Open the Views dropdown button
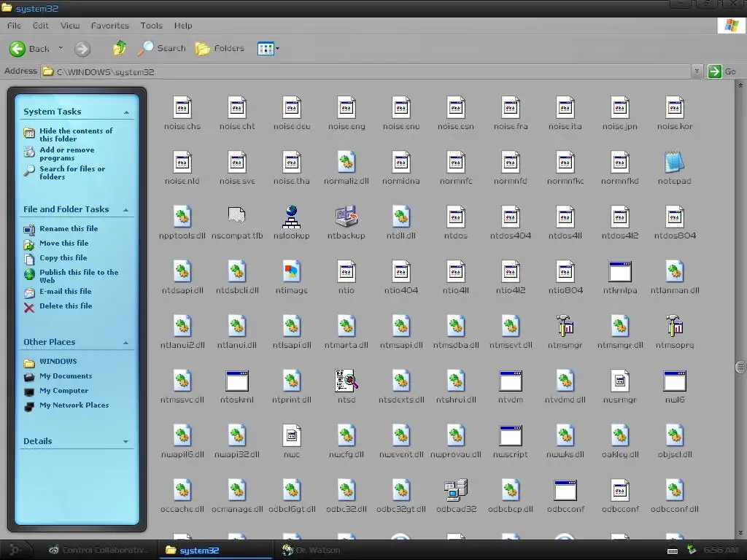 [x=268, y=48]
